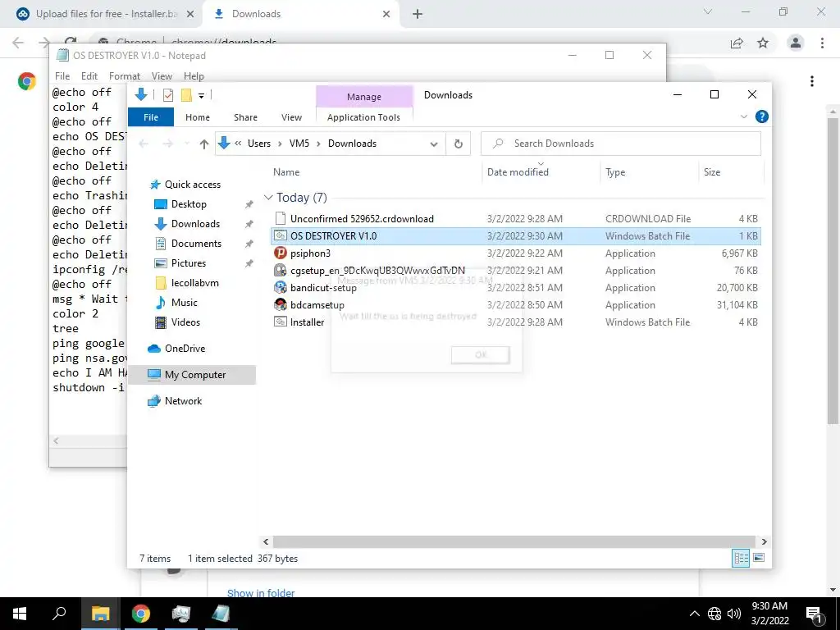This screenshot has width=840, height=630.
Task: Open recent locations dropdown arrow
Action: pos(186,144)
